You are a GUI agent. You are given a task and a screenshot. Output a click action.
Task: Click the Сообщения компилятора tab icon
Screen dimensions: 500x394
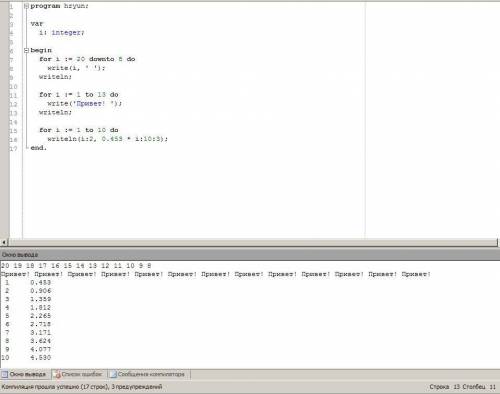113,374
